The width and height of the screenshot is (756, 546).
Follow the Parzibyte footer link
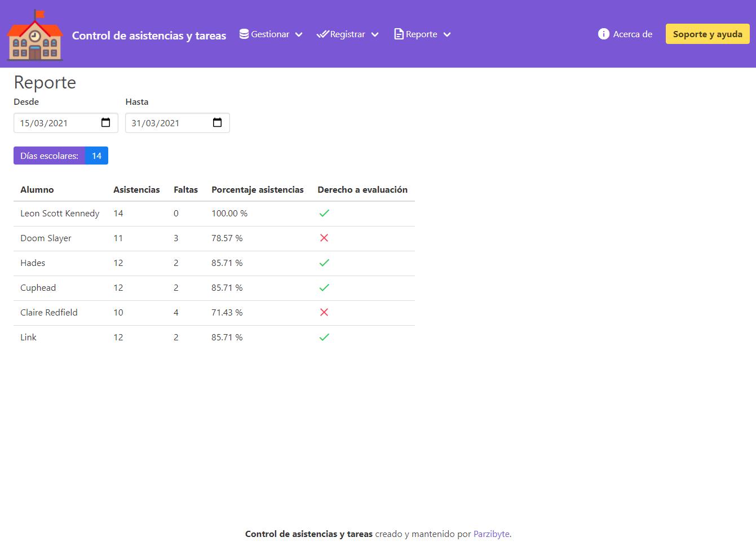[491, 534]
